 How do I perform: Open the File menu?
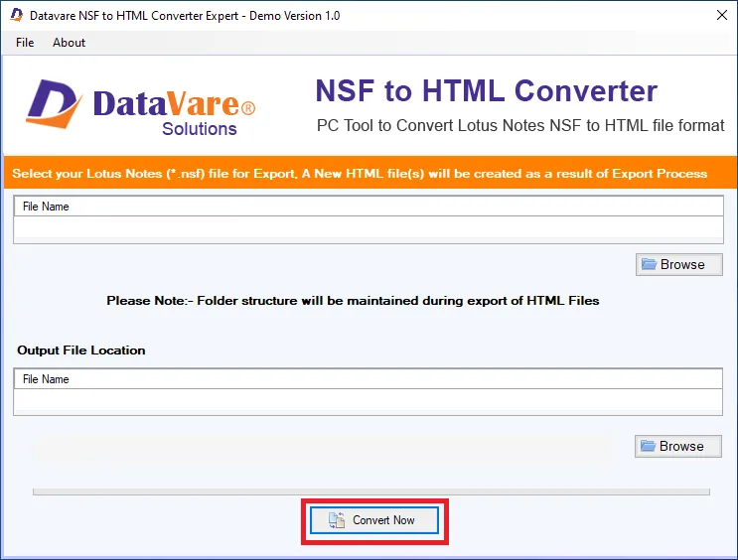(x=25, y=43)
